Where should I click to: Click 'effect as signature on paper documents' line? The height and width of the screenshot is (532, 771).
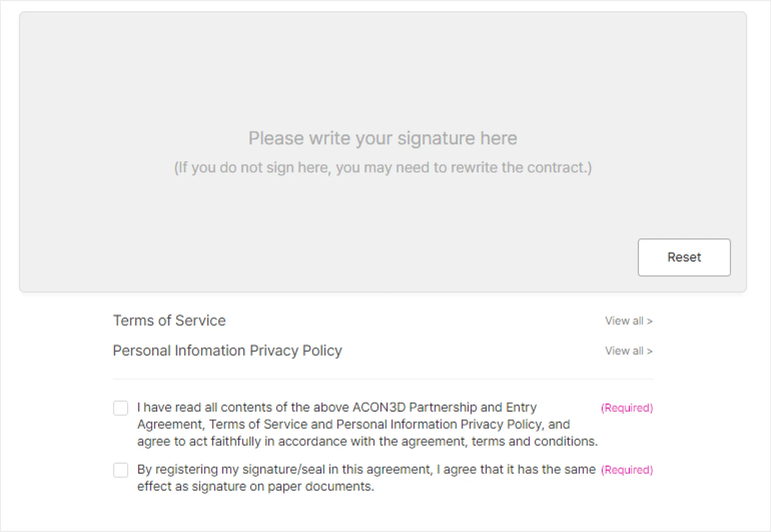[x=255, y=486]
